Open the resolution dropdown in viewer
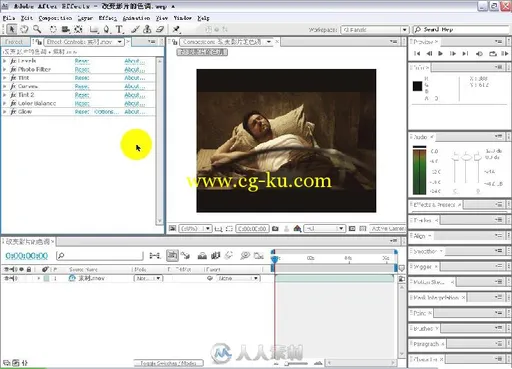Screen dimensions: 512x369 click(325, 229)
